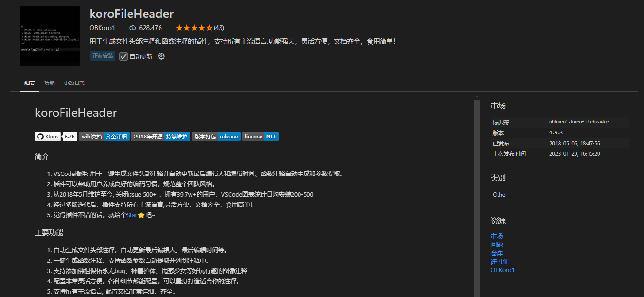644x297 pixels.
Task: Click the 正在安装 button
Action: coord(103,56)
